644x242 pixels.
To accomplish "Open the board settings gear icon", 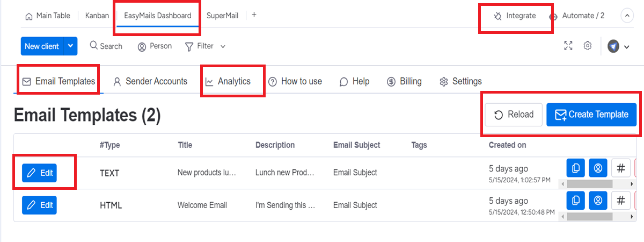I will click(x=588, y=46).
